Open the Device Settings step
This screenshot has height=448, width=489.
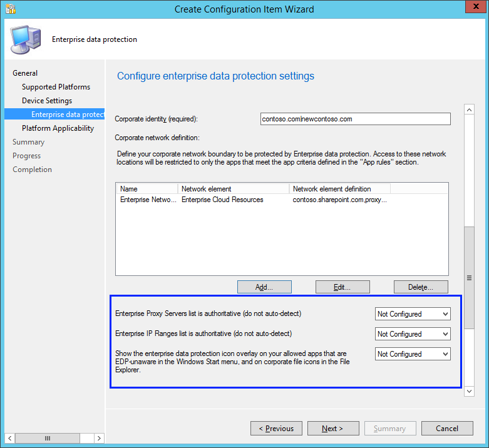coord(47,101)
